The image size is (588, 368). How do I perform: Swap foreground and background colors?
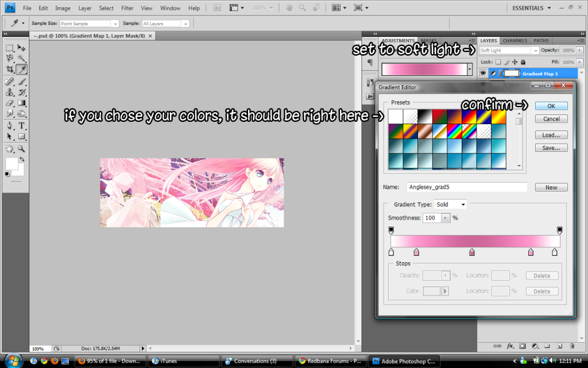22,159
